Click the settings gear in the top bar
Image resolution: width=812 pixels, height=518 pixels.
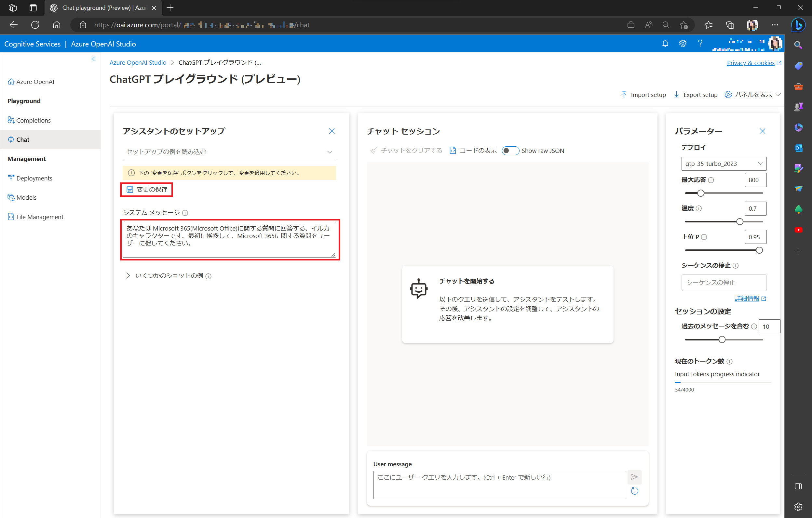point(683,44)
